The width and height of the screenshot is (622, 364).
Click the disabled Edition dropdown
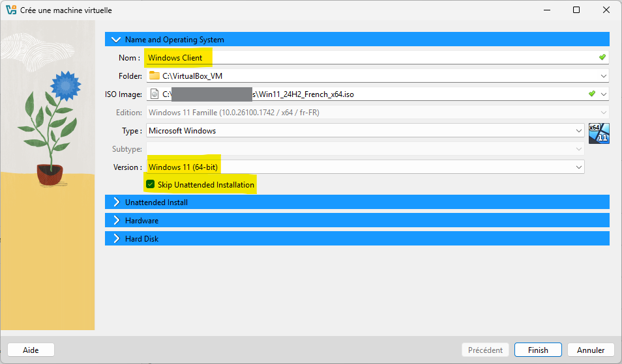[x=378, y=113]
